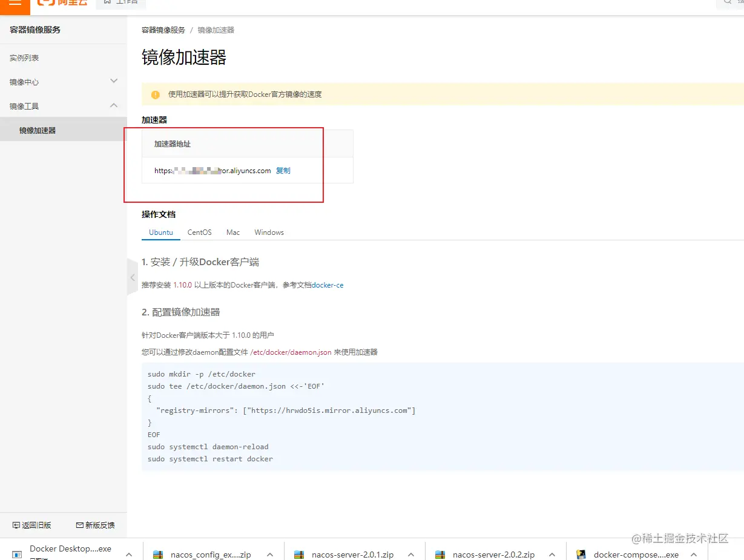This screenshot has height=560, width=744.
Task: Expand nacos_config_ex zip download chevron
Action: click(x=270, y=554)
